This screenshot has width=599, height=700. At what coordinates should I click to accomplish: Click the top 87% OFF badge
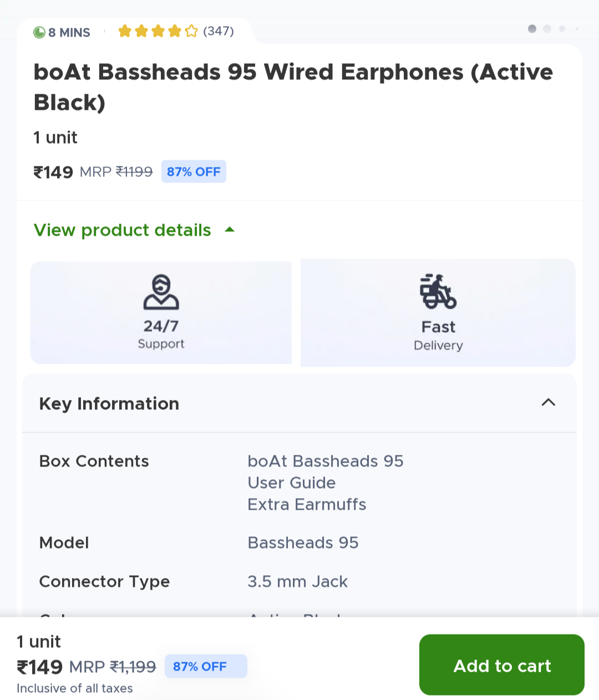[x=194, y=172]
